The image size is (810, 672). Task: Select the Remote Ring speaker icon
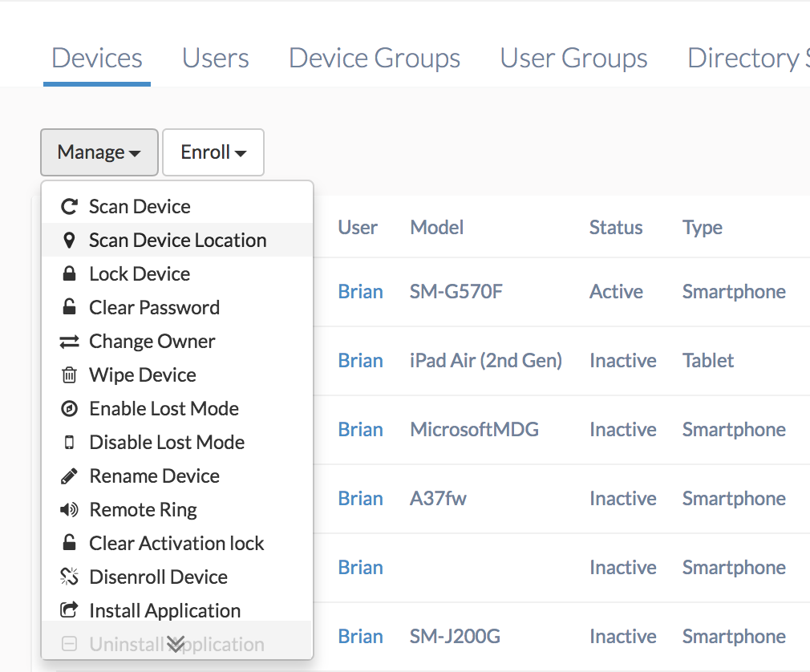[x=68, y=509]
